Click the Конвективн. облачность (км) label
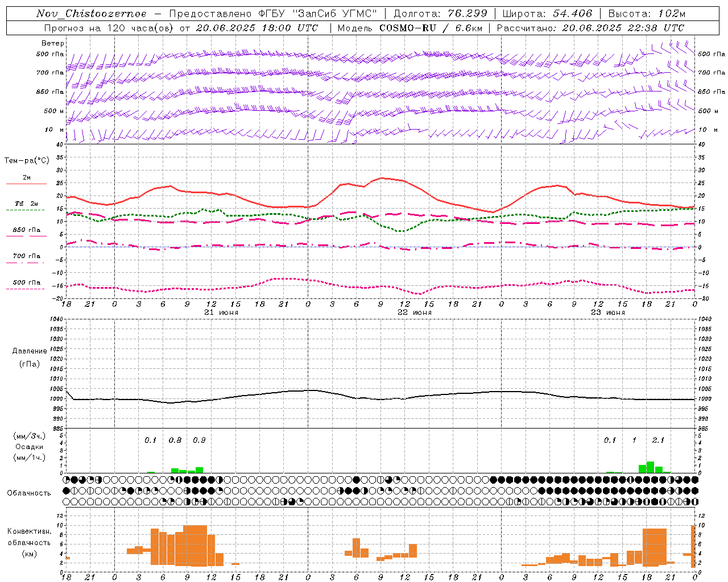Image resolution: width=728 pixels, height=582 pixels. (29, 542)
